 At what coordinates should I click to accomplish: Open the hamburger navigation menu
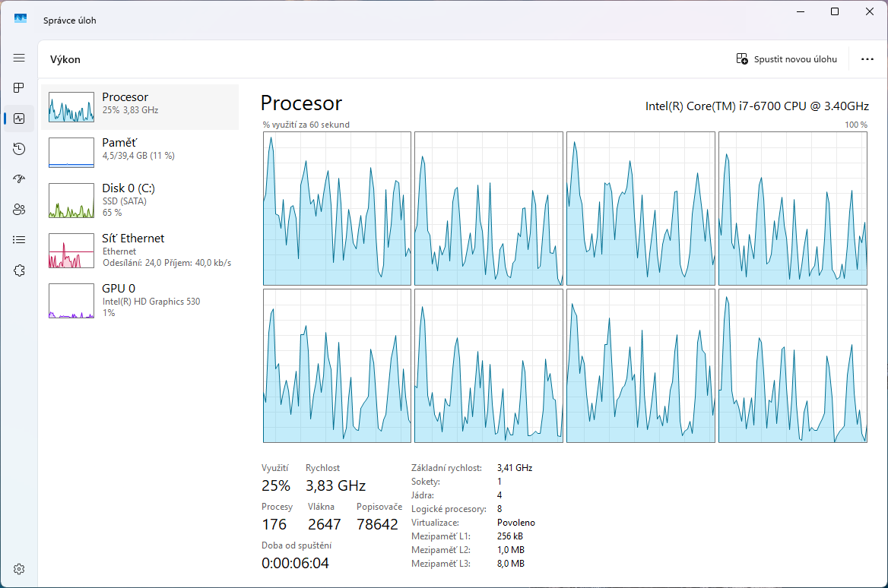pyautogui.click(x=19, y=58)
